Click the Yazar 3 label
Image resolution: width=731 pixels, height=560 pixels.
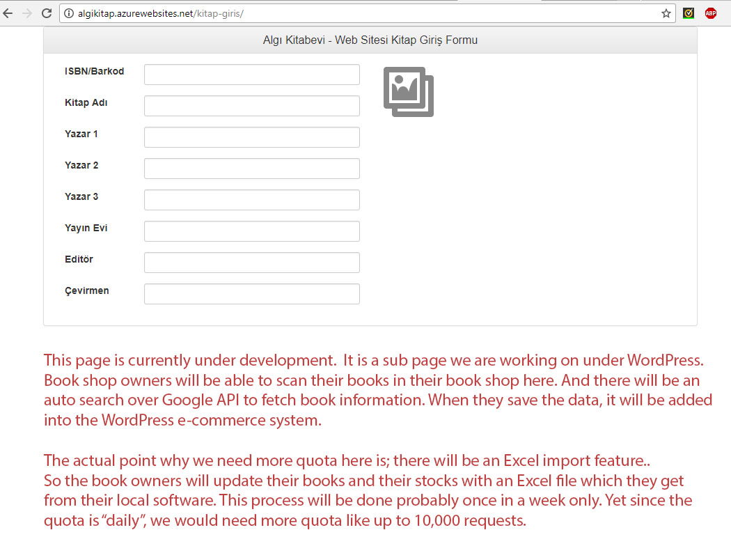pyautogui.click(x=81, y=196)
